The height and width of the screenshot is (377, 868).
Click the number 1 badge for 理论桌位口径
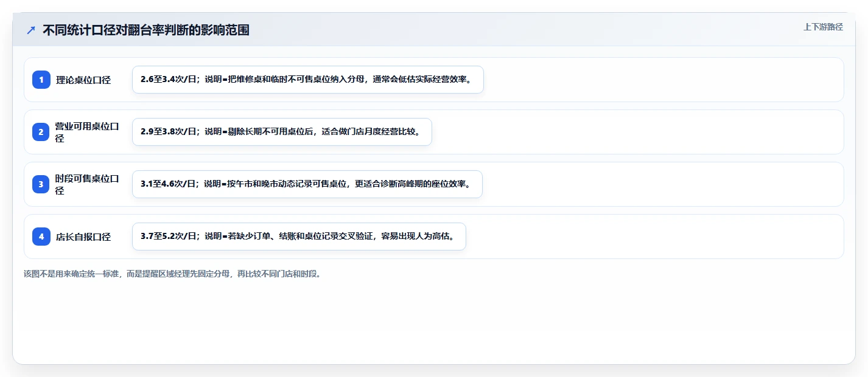41,80
